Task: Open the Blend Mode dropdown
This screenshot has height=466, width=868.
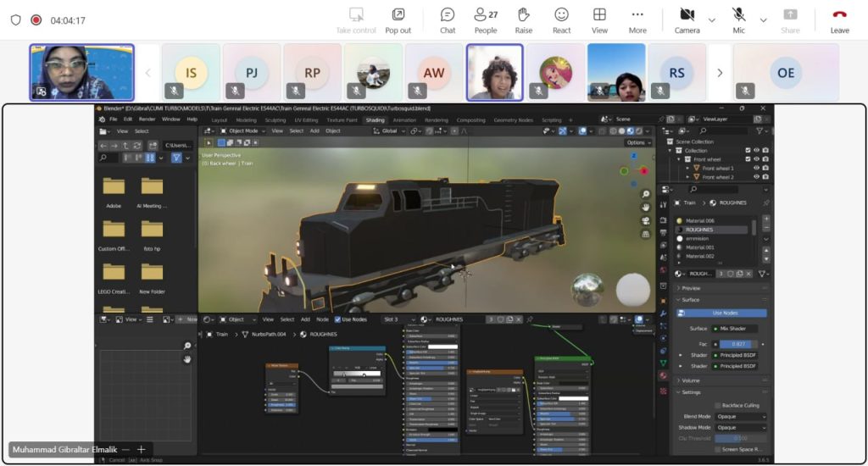Action: (x=740, y=417)
